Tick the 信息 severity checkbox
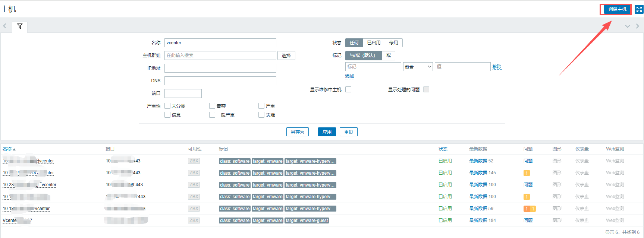This screenshot has height=238, width=644. (167, 115)
